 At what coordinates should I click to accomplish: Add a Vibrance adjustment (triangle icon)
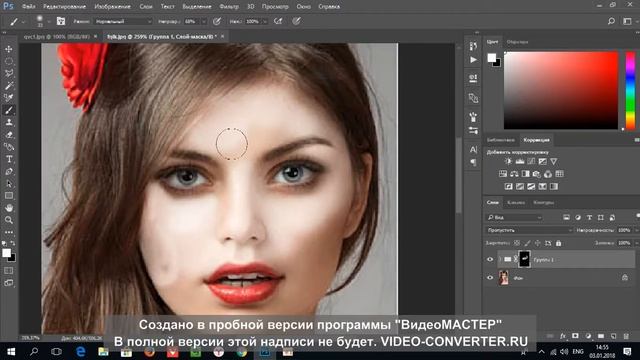click(553, 162)
